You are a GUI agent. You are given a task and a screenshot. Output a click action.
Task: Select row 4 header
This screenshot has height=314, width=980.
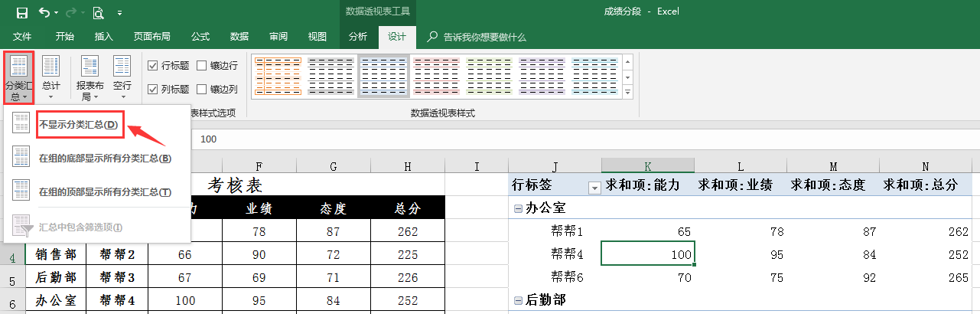pos(12,255)
